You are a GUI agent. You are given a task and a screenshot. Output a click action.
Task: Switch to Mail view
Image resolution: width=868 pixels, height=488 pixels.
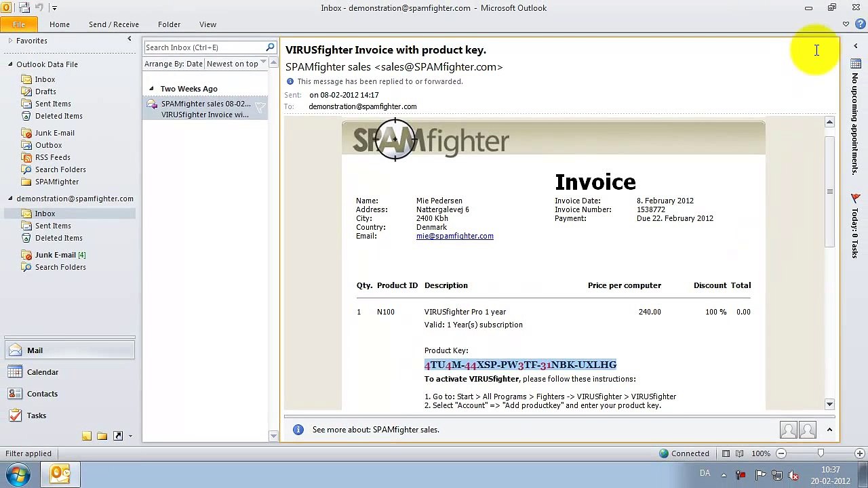point(70,350)
